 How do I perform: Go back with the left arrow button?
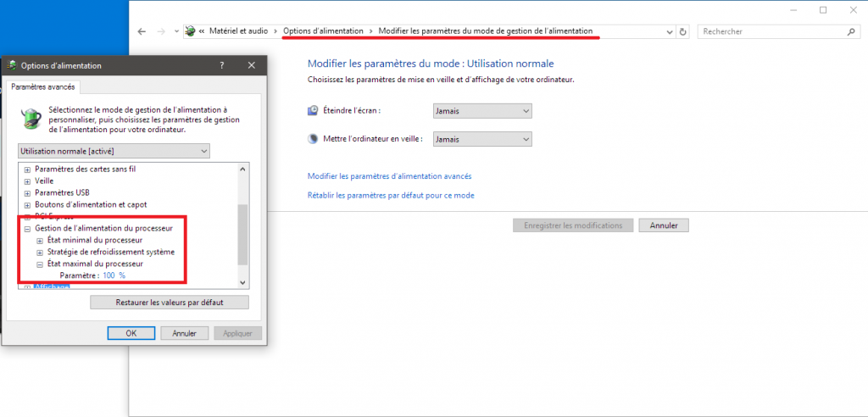(x=142, y=31)
